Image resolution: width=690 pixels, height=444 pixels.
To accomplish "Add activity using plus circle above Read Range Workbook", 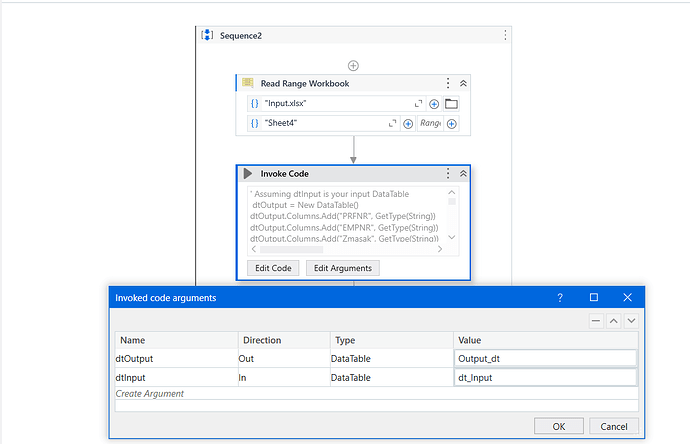I will click(x=353, y=66).
